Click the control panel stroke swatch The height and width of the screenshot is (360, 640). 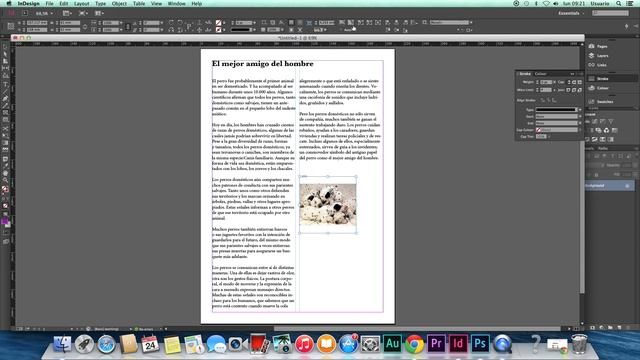tap(218, 30)
